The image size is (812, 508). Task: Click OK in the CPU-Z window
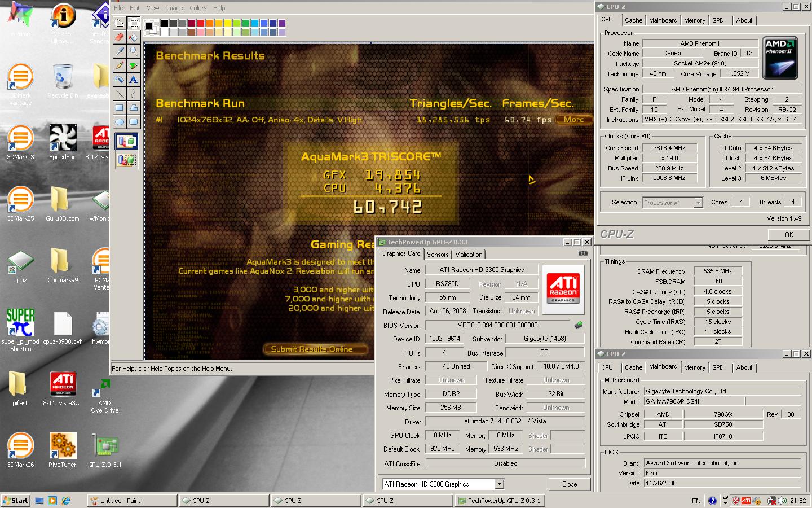coord(789,235)
